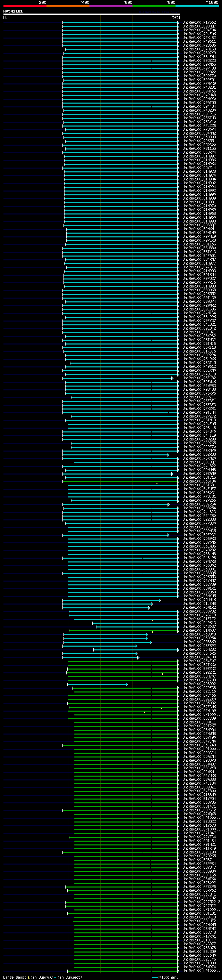The height and width of the screenshot is (980, 222).
Task: Click the red 20% identity legend bar
Action: [25, 6]
